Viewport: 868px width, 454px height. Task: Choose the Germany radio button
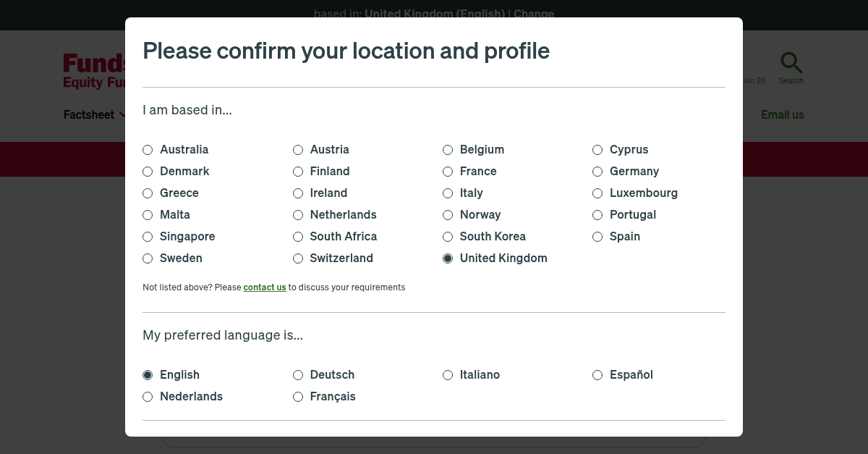pyautogui.click(x=597, y=172)
